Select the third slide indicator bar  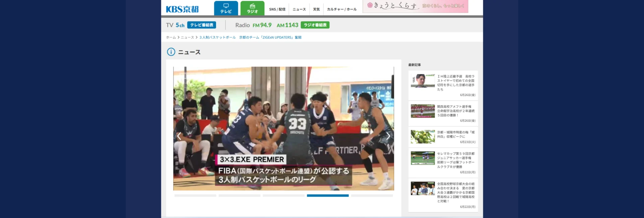pyautogui.click(x=284, y=196)
